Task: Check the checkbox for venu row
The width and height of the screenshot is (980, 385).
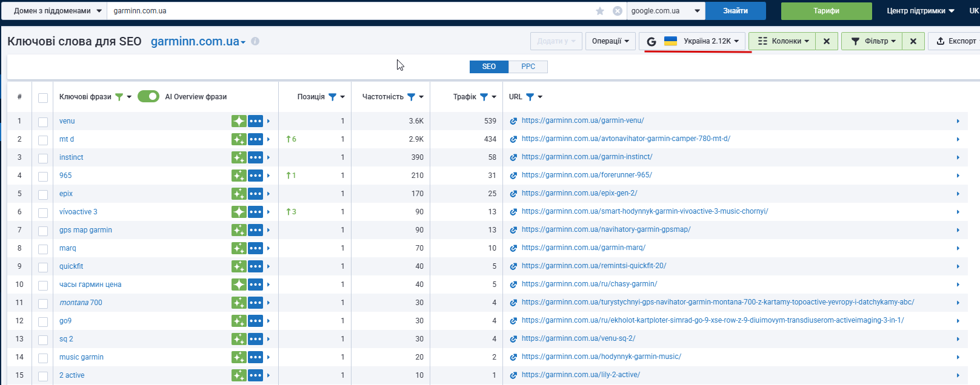Action: 43,122
